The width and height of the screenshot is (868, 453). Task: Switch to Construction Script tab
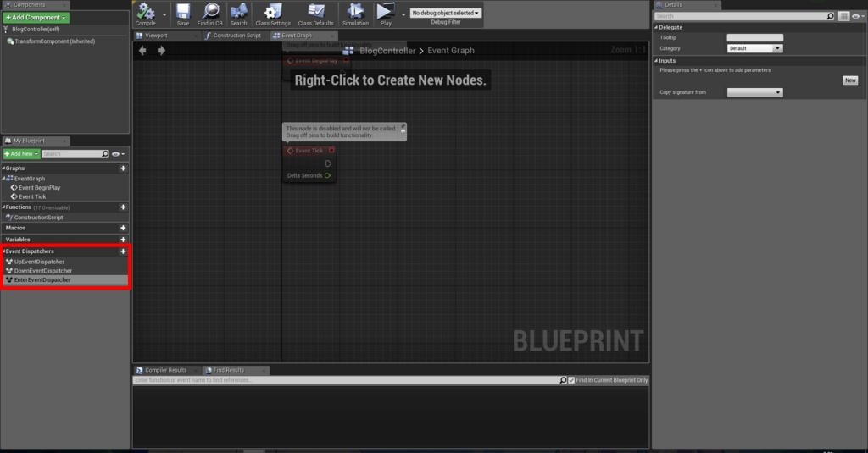click(x=236, y=36)
